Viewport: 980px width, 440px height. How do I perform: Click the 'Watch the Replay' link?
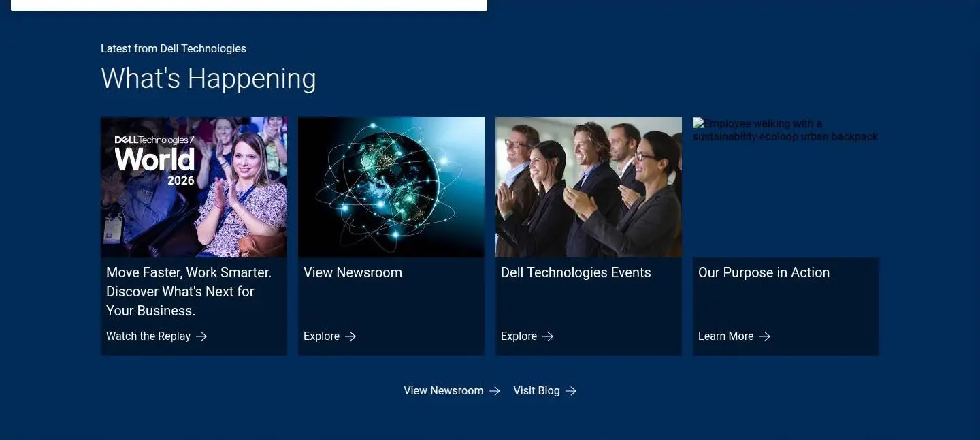pyautogui.click(x=148, y=336)
